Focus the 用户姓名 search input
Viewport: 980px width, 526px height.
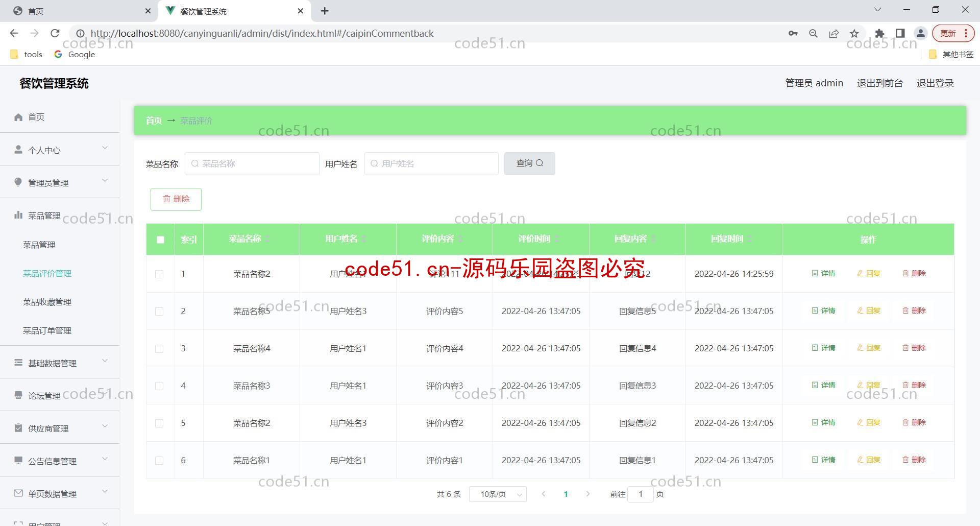[x=431, y=163]
